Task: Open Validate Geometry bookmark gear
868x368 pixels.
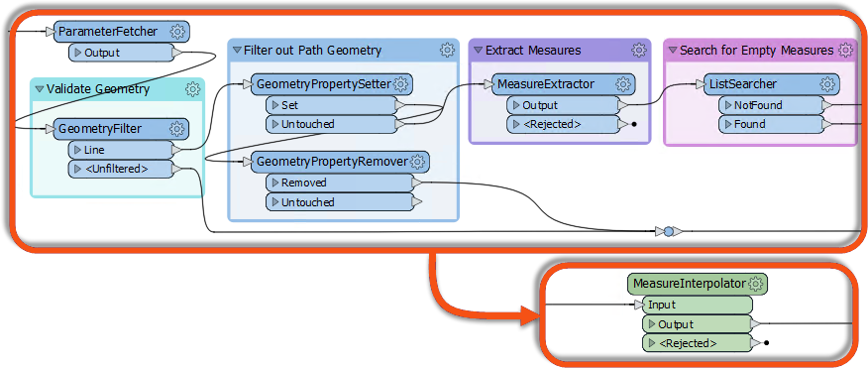Action: point(192,88)
